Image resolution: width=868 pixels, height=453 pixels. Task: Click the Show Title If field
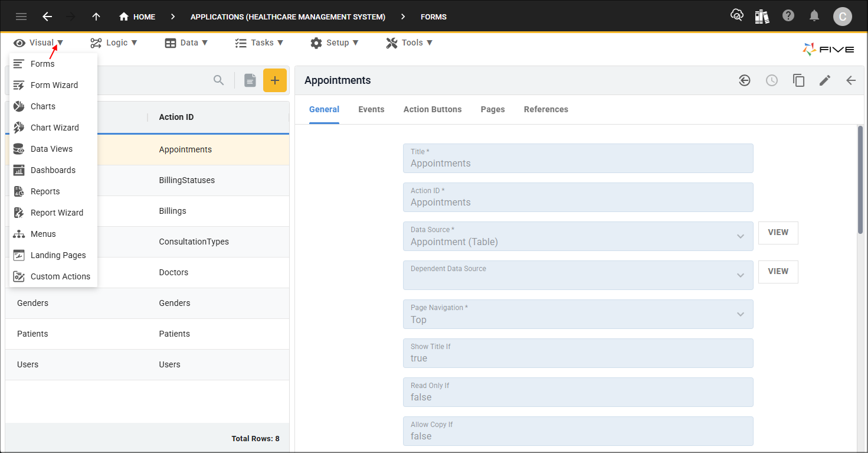578,353
